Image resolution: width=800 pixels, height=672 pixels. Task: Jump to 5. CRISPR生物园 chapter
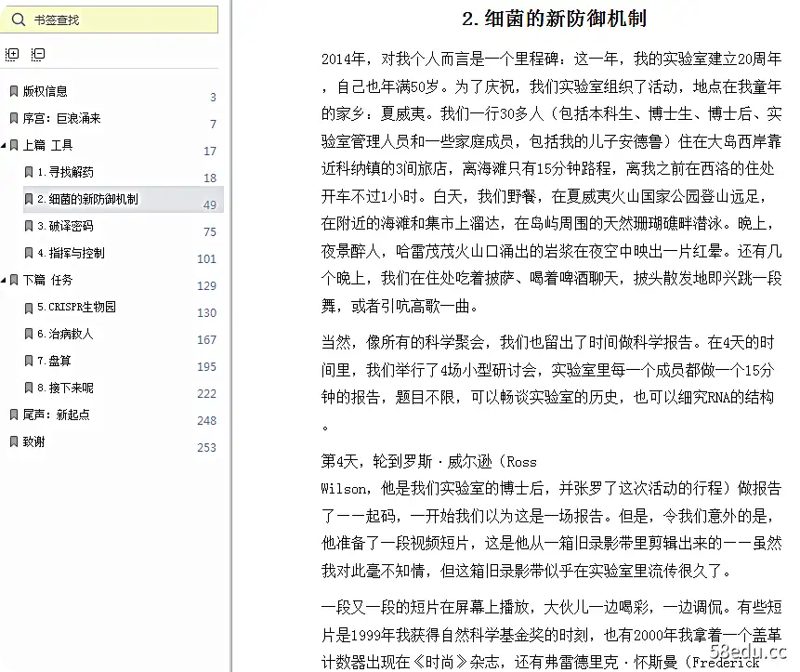pyautogui.click(x=76, y=307)
